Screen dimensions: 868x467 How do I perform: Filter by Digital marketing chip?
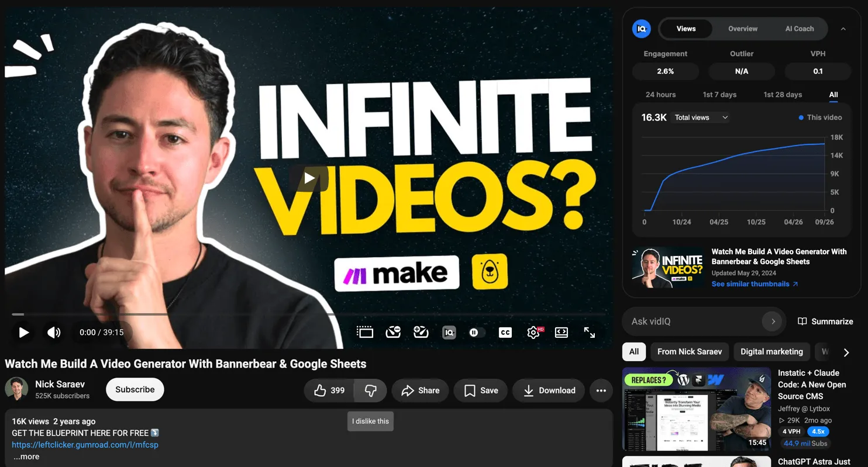pos(771,351)
